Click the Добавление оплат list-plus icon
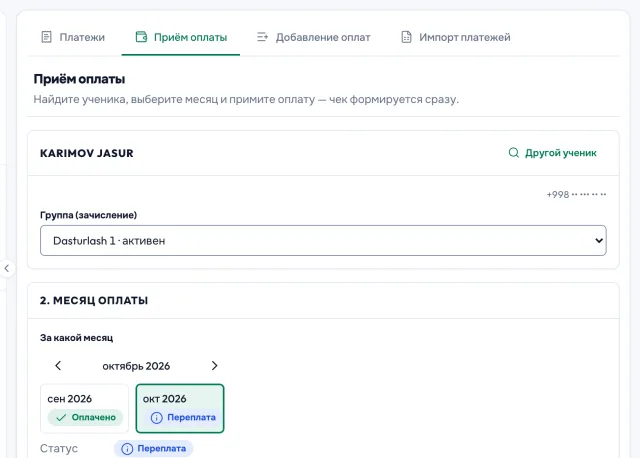The image size is (640, 458). tap(262, 37)
